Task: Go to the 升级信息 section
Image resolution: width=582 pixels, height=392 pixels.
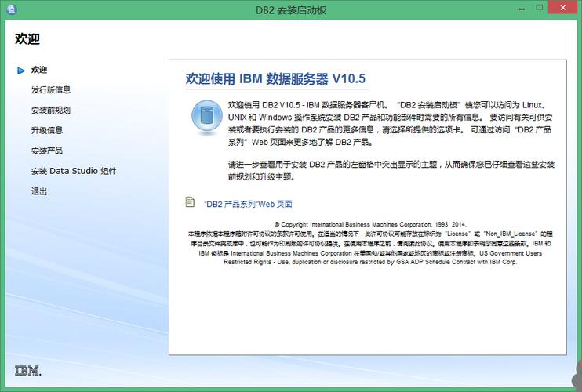Action: (x=47, y=130)
